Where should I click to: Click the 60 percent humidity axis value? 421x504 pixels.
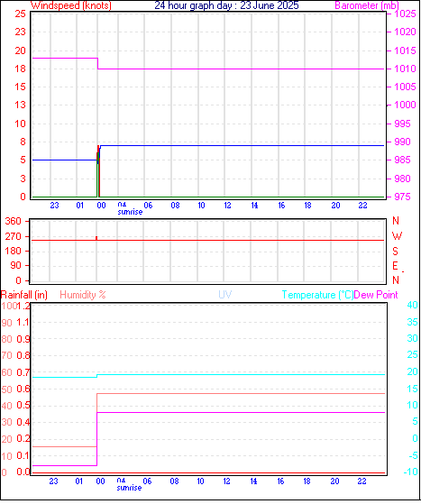(x=6, y=372)
